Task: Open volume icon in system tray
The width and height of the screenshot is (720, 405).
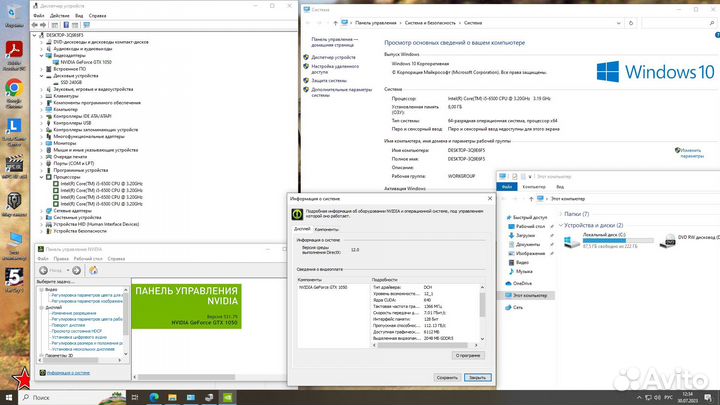Action: 657,397
